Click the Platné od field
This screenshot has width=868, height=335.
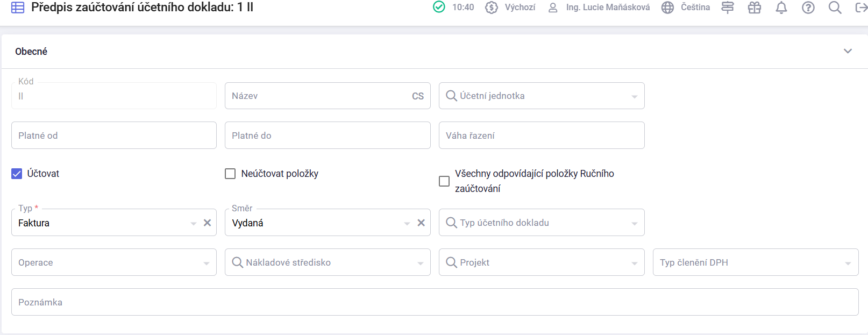click(x=114, y=136)
